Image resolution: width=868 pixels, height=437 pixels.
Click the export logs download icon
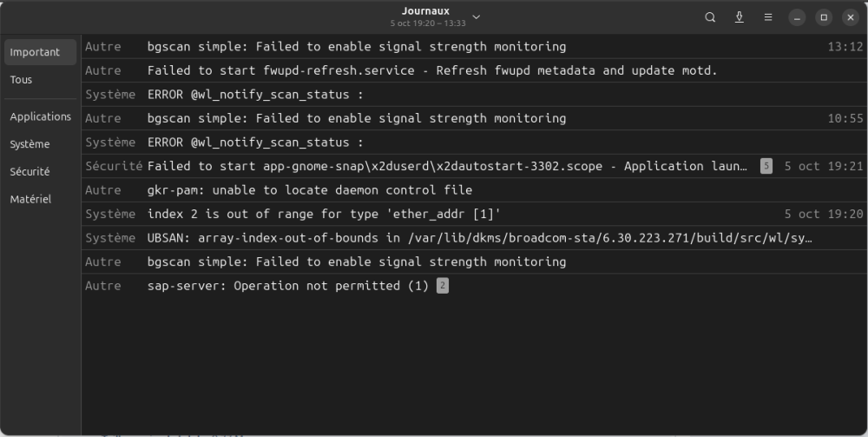[x=740, y=17]
